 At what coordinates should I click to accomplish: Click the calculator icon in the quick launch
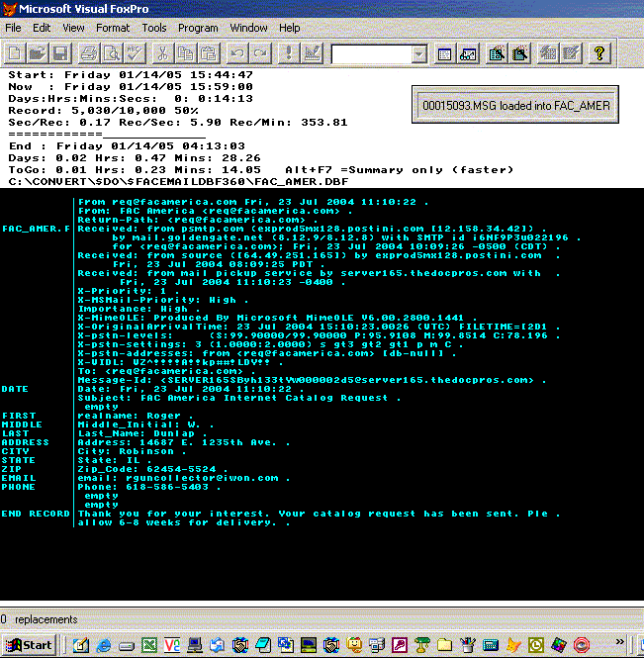coord(490,645)
